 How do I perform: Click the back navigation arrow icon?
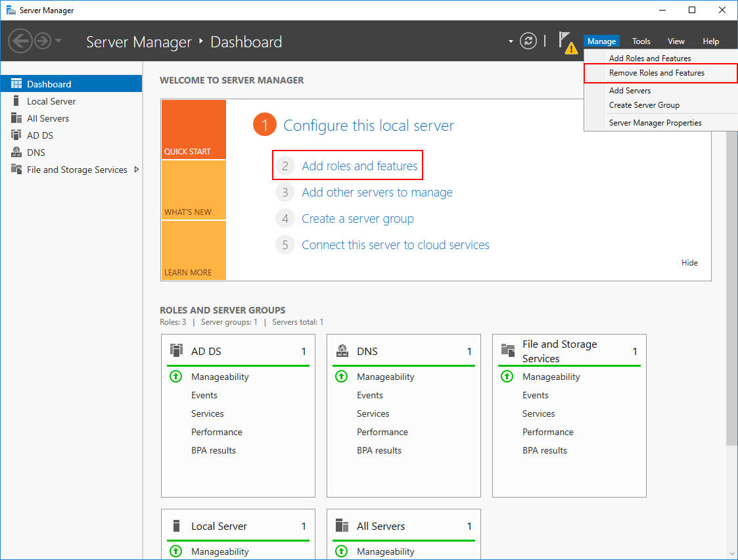20,41
